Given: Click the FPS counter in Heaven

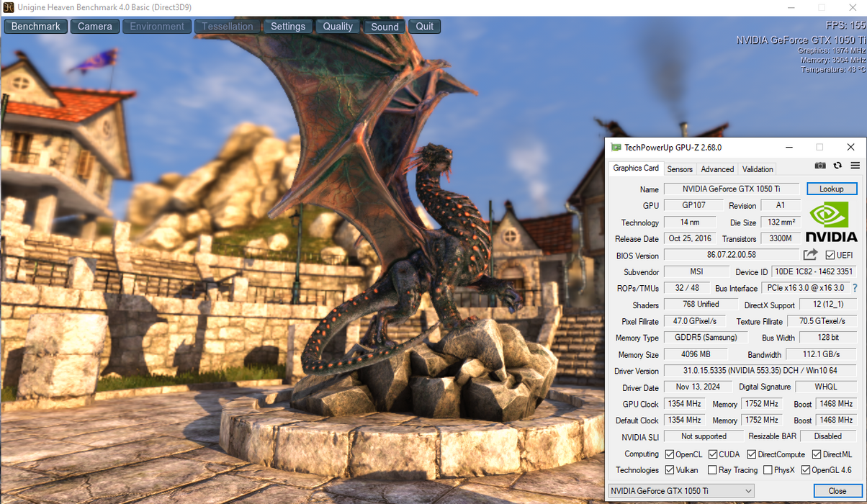Looking at the screenshot, I should click(845, 25).
